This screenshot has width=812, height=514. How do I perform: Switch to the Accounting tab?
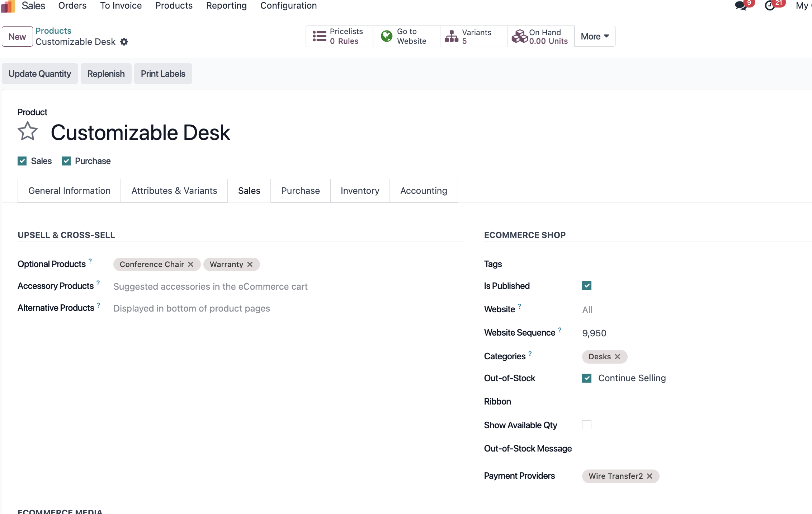(x=424, y=191)
